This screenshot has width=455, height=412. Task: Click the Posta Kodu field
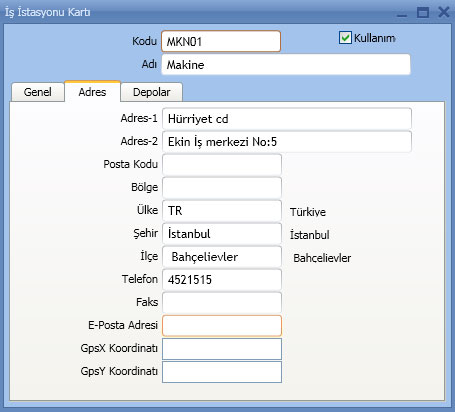[x=222, y=164]
